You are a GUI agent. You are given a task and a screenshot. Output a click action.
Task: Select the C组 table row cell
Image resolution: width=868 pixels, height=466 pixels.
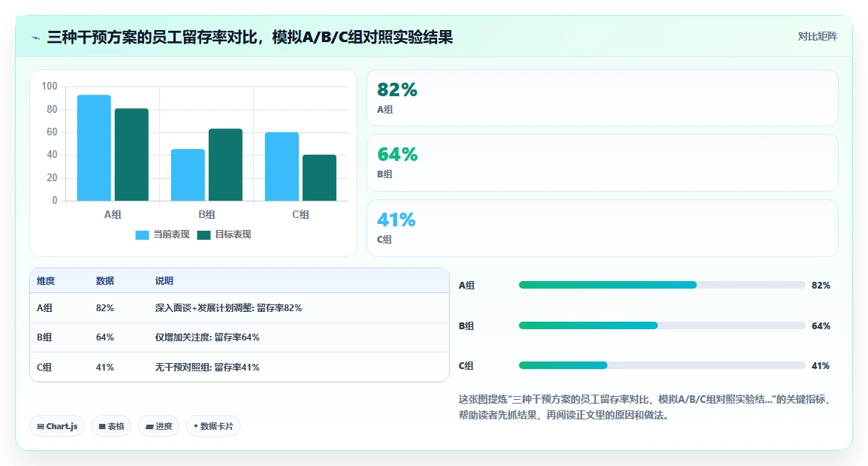pos(45,368)
